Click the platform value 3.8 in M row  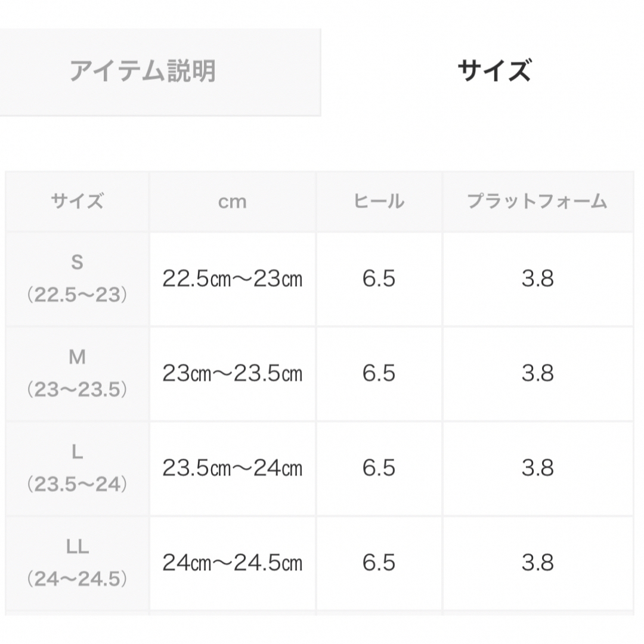point(538,374)
